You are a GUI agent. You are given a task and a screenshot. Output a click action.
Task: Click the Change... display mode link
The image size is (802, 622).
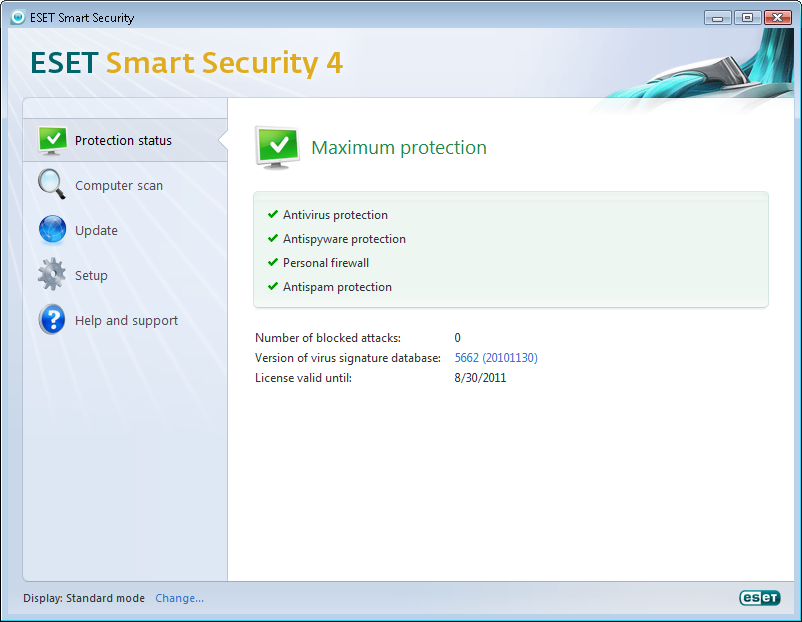point(179,598)
